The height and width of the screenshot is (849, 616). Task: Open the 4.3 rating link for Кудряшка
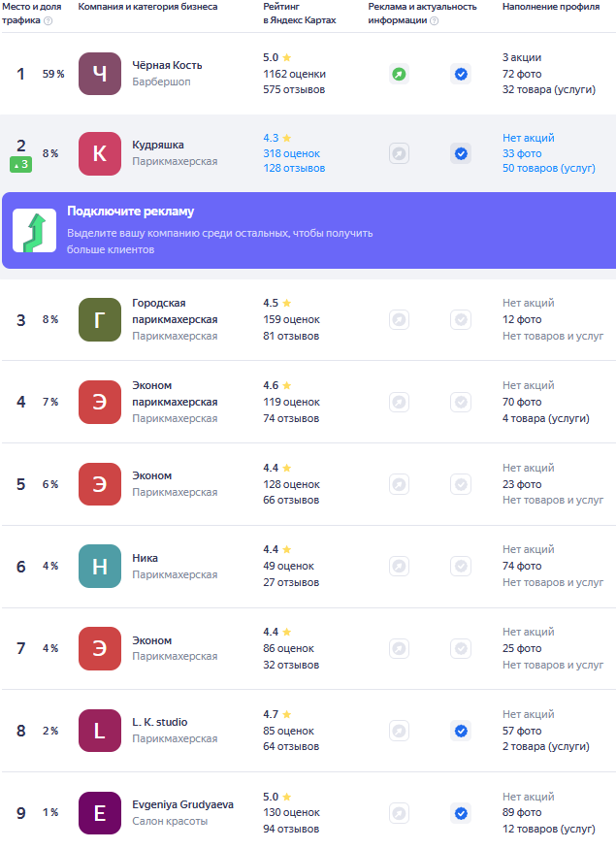click(277, 138)
